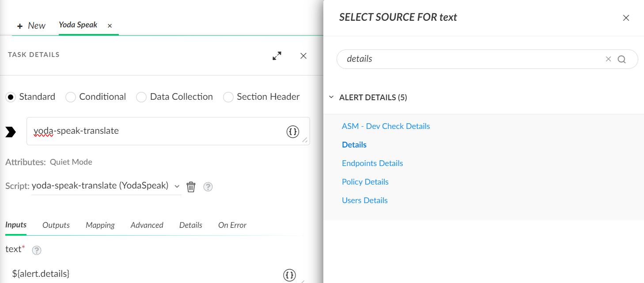Viewport: 644px width, 283px height.
Task: Open the Details tab in task settings
Action: [191, 225]
